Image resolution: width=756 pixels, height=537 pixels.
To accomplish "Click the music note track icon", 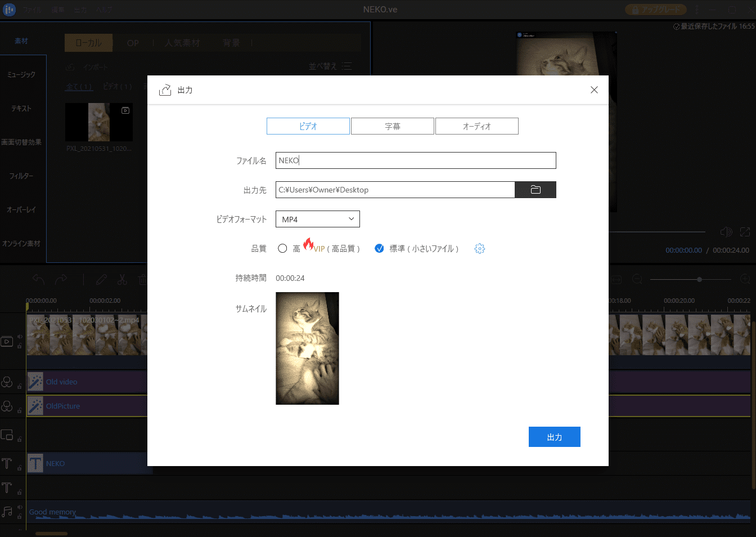I will tap(7, 512).
